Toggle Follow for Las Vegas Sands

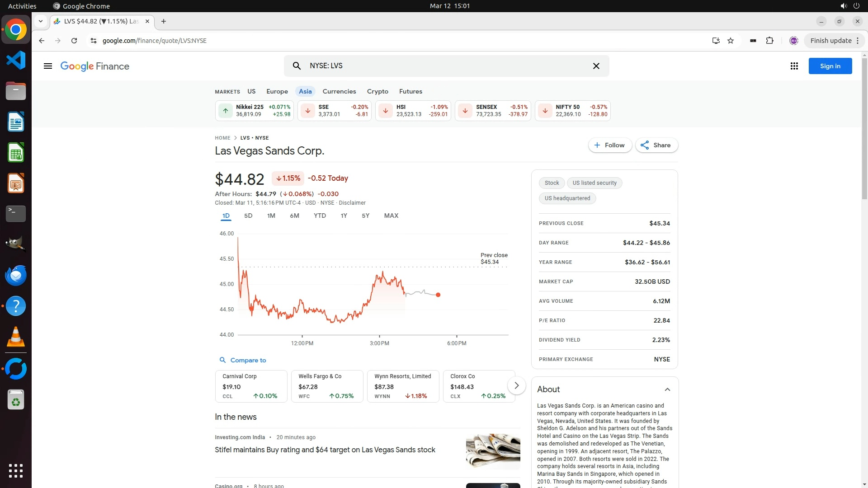point(609,145)
